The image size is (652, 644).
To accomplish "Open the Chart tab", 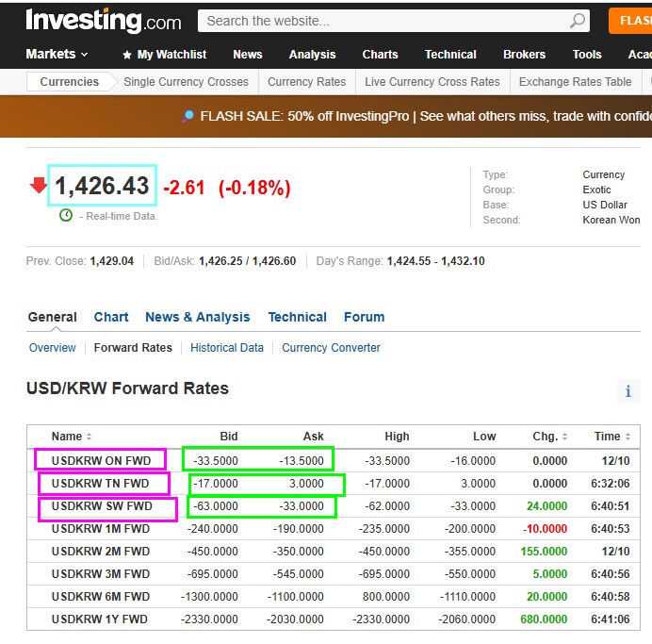I will click(111, 317).
